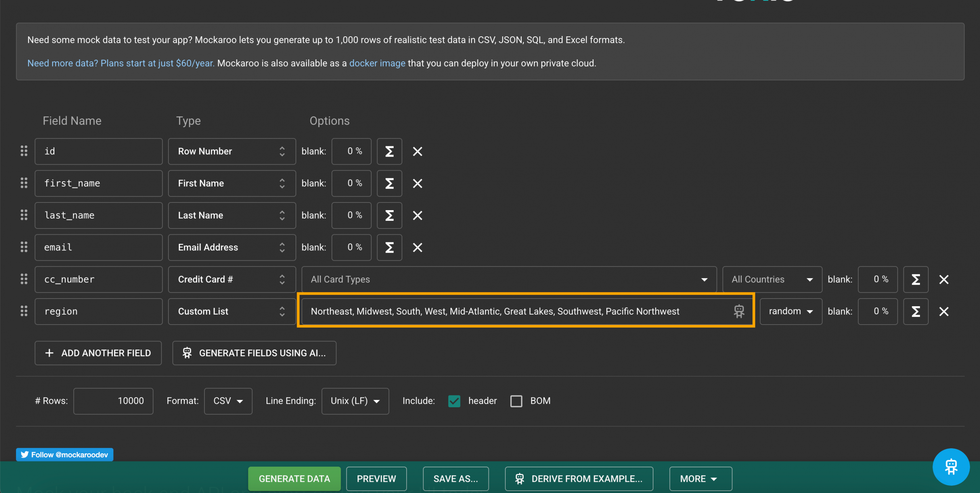980x493 pixels.
Task: Remove the email field
Action: click(418, 247)
